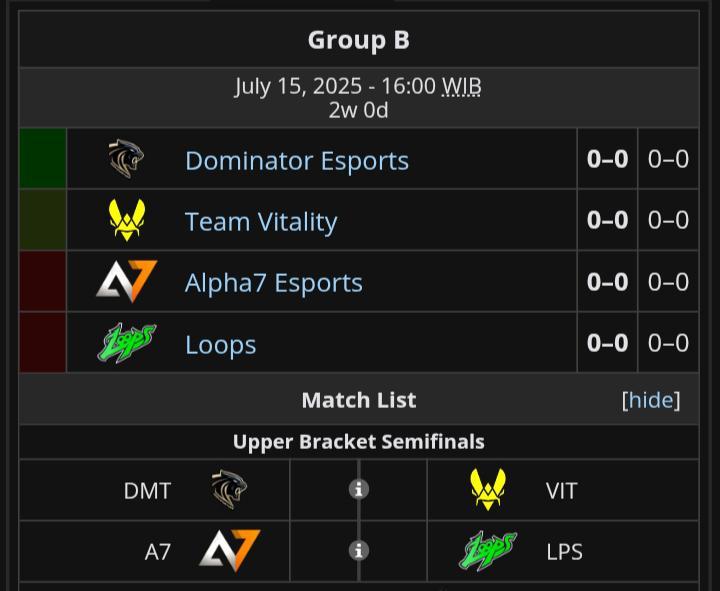720x591 pixels.
Task: Click the red status cell beside Loops
Action: tap(43, 343)
